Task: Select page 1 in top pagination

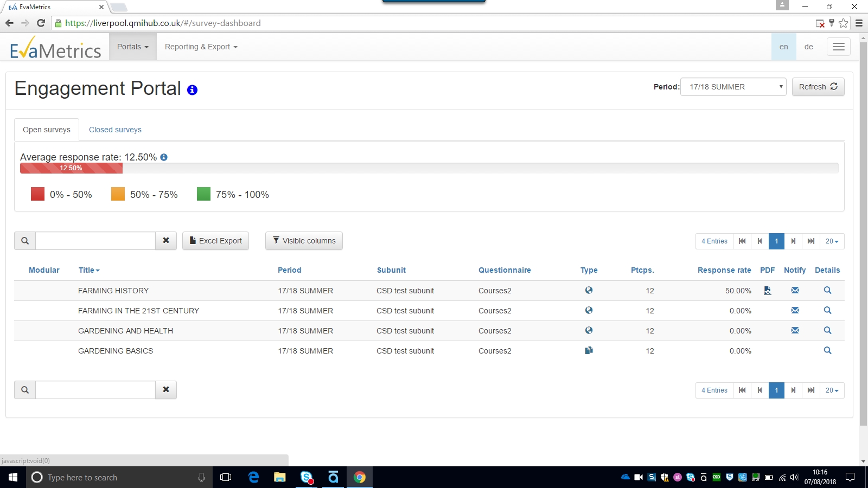Action: click(776, 241)
